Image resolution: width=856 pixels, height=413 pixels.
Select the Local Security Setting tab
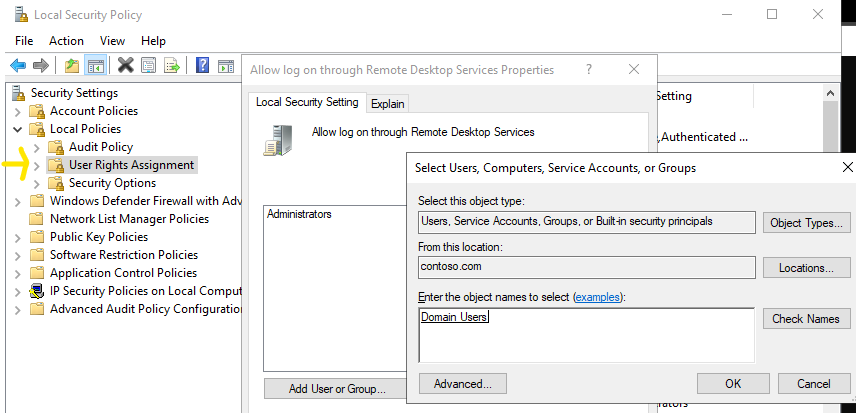[x=307, y=102]
